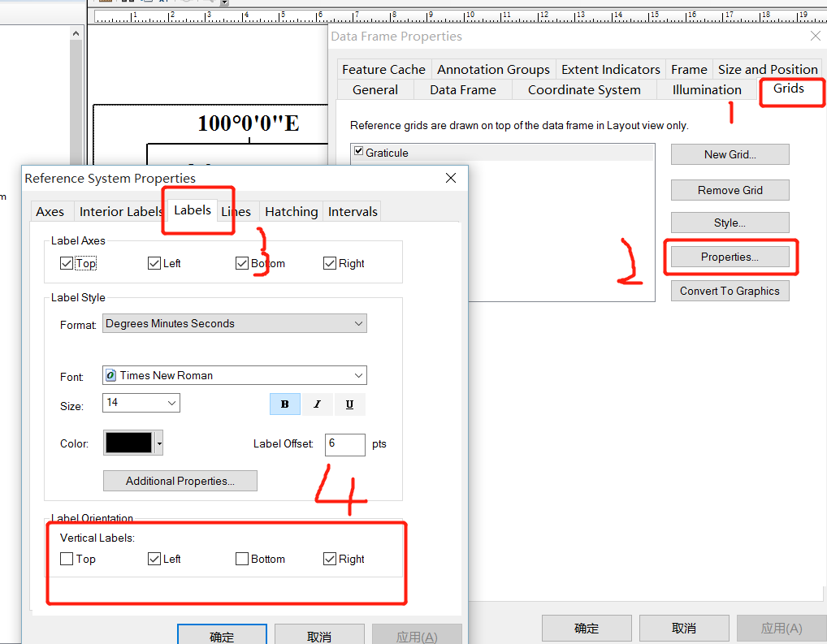827x644 pixels.
Task: Click the New Grid... button
Action: click(x=730, y=154)
